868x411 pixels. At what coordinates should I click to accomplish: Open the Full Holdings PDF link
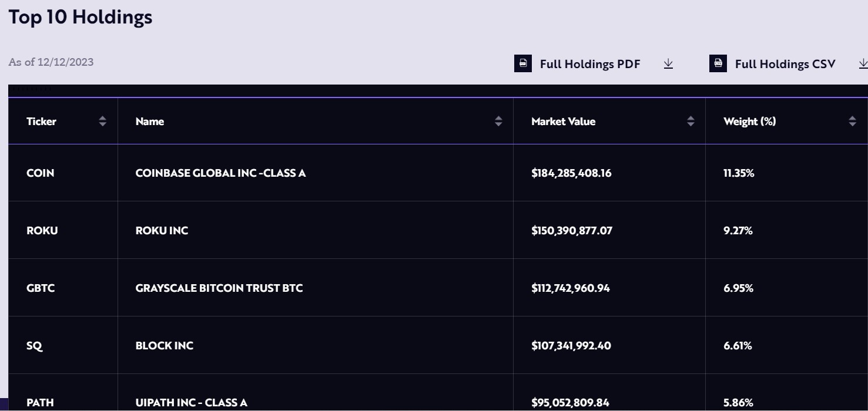589,64
